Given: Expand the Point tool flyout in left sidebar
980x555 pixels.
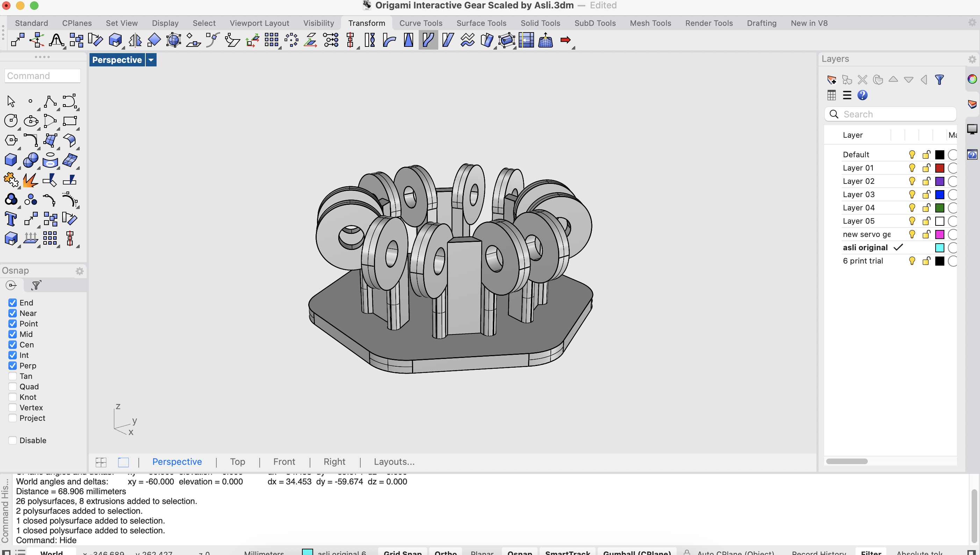Looking at the screenshot, I should click(38, 109).
